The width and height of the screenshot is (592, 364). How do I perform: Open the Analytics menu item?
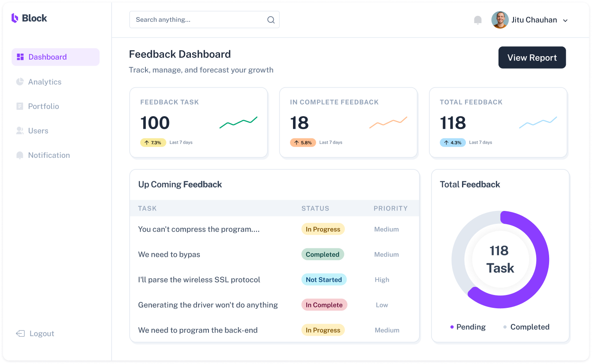(45, 82)
